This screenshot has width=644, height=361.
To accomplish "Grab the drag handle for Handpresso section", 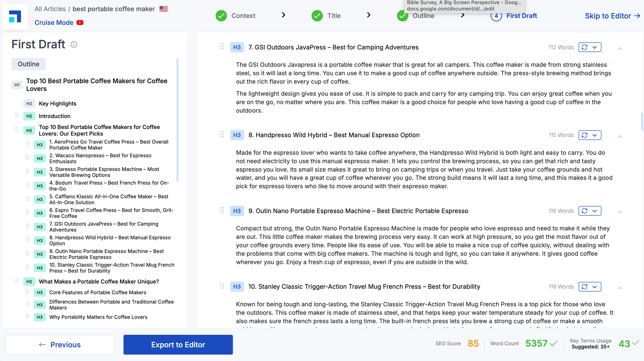I will [222, 134].
